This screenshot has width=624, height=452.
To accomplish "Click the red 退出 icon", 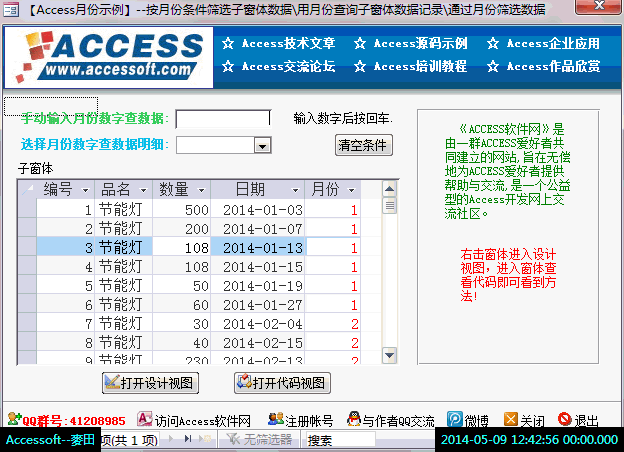I will click(x=564, y=419).
